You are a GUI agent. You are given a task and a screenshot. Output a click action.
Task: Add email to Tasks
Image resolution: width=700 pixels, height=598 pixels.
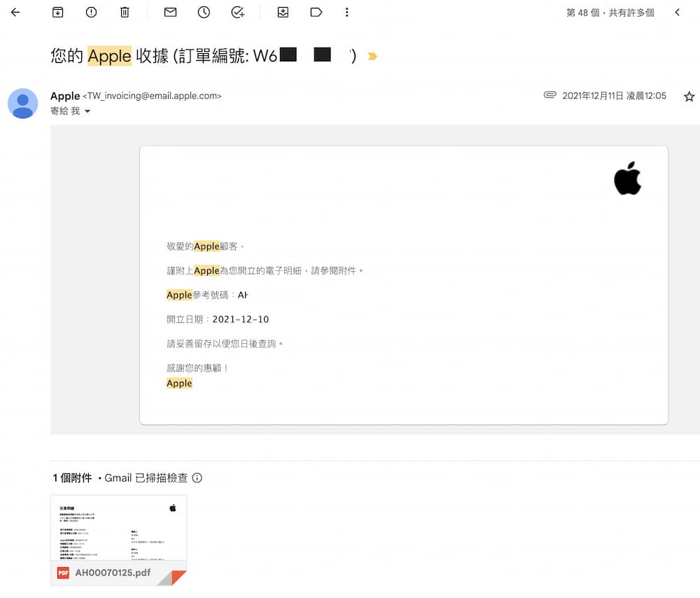tap(238, 13)
